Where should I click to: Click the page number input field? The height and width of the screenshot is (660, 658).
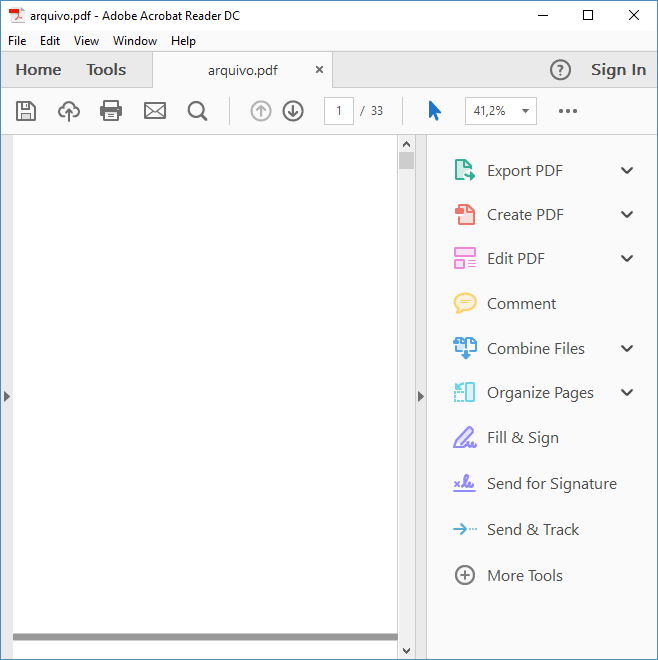point(338,111)
